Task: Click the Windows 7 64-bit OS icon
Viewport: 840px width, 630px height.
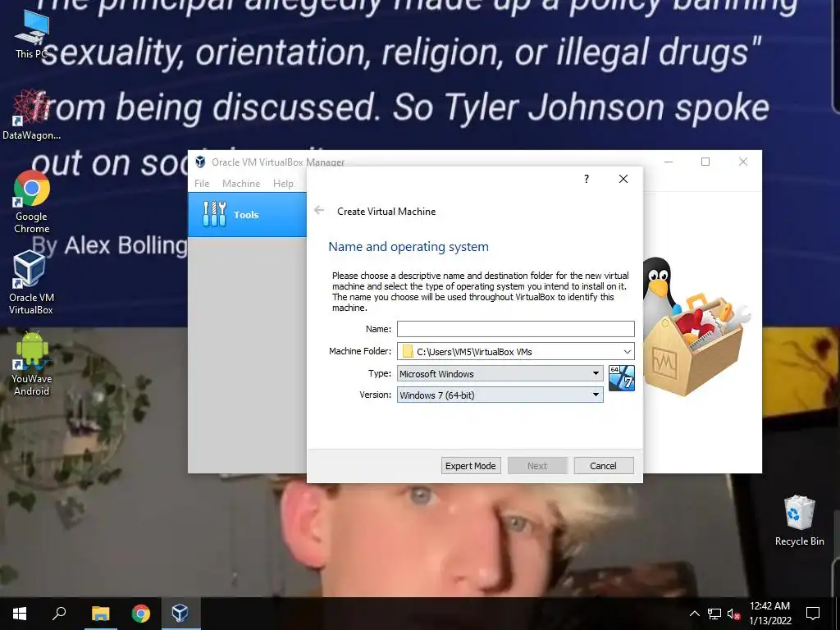Action: [x=622, y=378]
